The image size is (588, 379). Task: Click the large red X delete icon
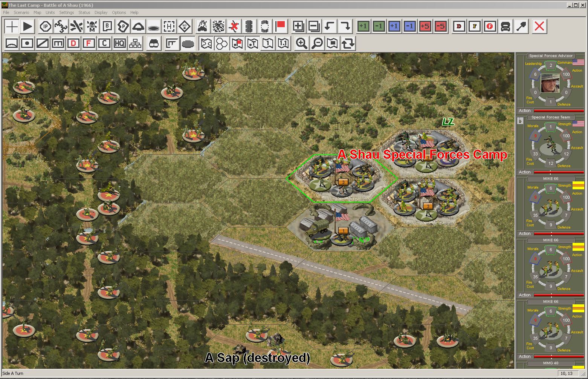539,26
